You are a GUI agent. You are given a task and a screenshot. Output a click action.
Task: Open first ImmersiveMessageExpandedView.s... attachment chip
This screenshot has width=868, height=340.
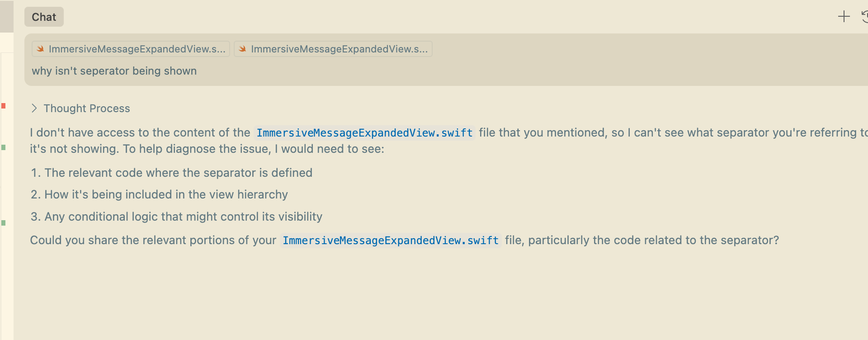(x=131, y=49)
